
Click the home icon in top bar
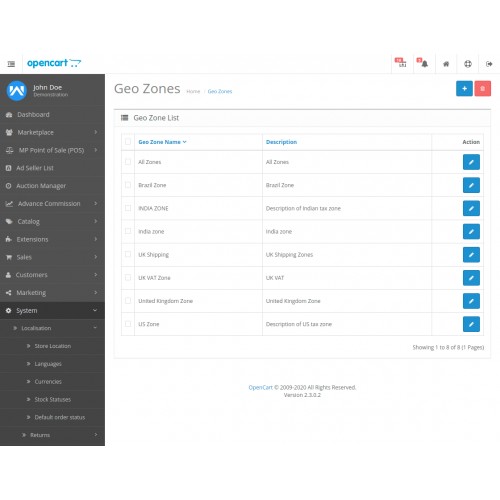446,64
